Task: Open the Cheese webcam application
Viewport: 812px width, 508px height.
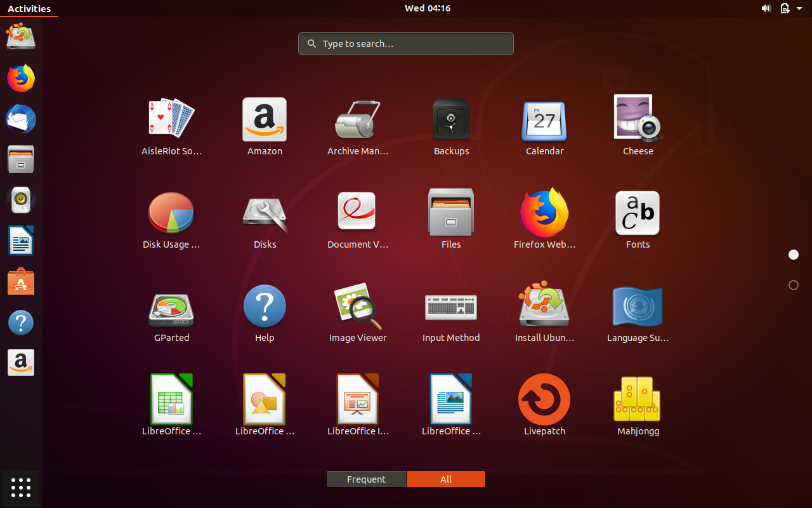Action: click(x=638, y=119)
